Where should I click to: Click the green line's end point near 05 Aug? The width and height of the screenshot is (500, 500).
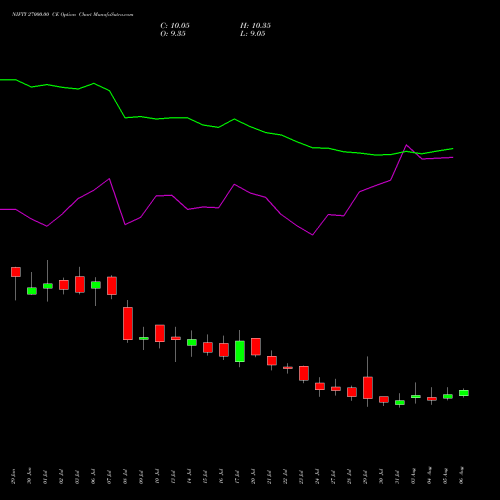pos(453,148)
